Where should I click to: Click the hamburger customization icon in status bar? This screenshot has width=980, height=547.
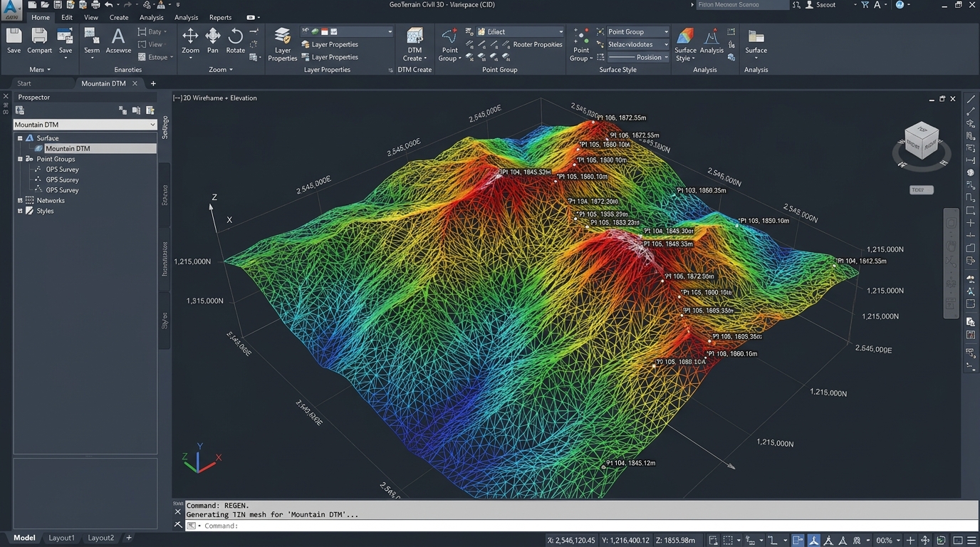coord(971,541)
